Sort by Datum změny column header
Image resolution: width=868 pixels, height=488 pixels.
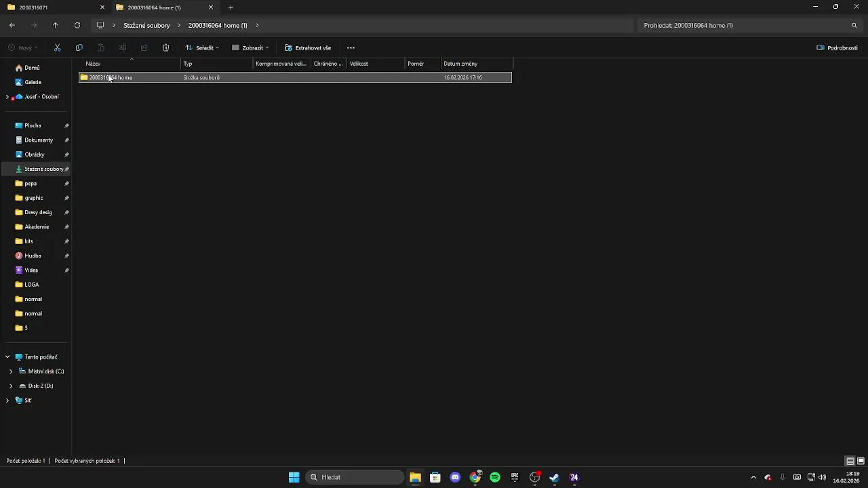(477, 64)
